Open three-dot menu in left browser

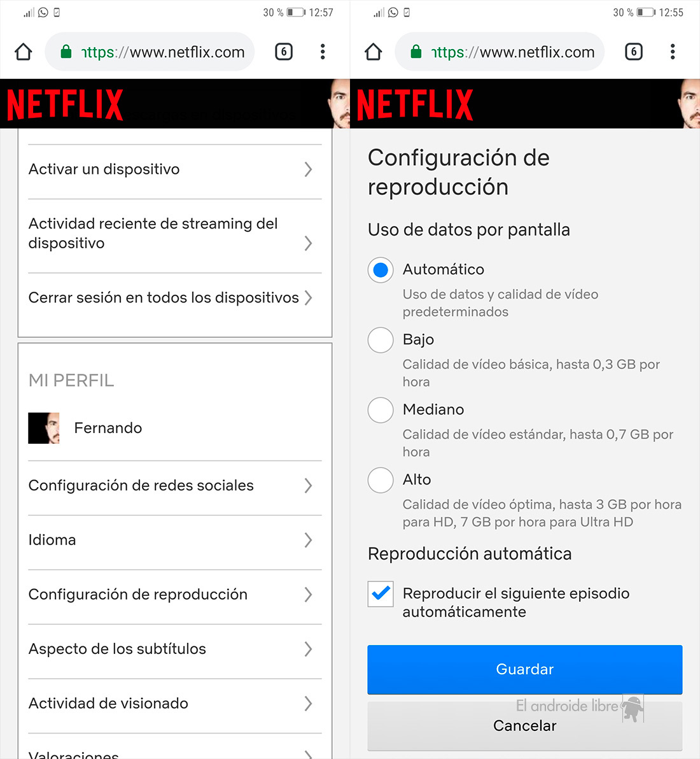pos(323,52)
